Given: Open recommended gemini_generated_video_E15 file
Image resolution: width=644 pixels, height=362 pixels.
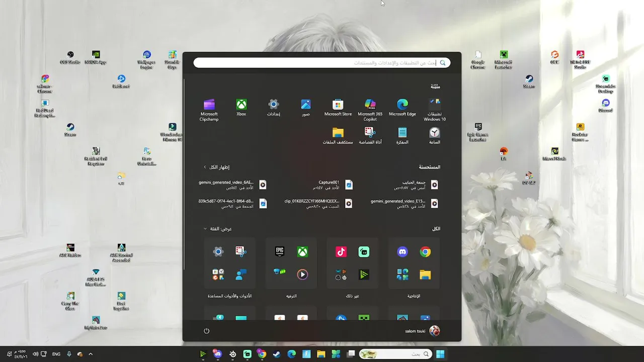Looking at the screenshot, I should pyautogui.click(x=405, y=204).
